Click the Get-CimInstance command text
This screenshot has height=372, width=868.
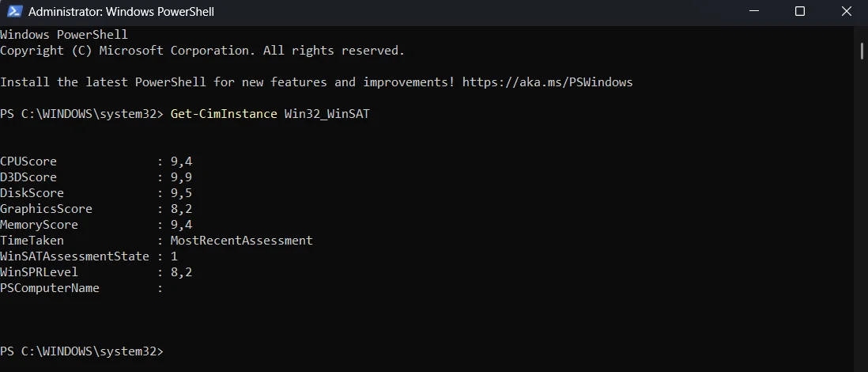(x=224, y=114)
